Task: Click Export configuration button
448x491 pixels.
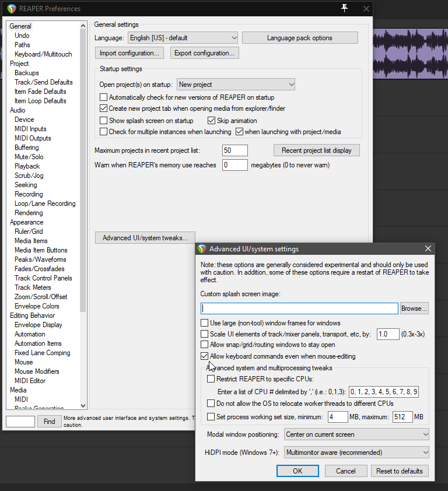Action: [205, 53]
